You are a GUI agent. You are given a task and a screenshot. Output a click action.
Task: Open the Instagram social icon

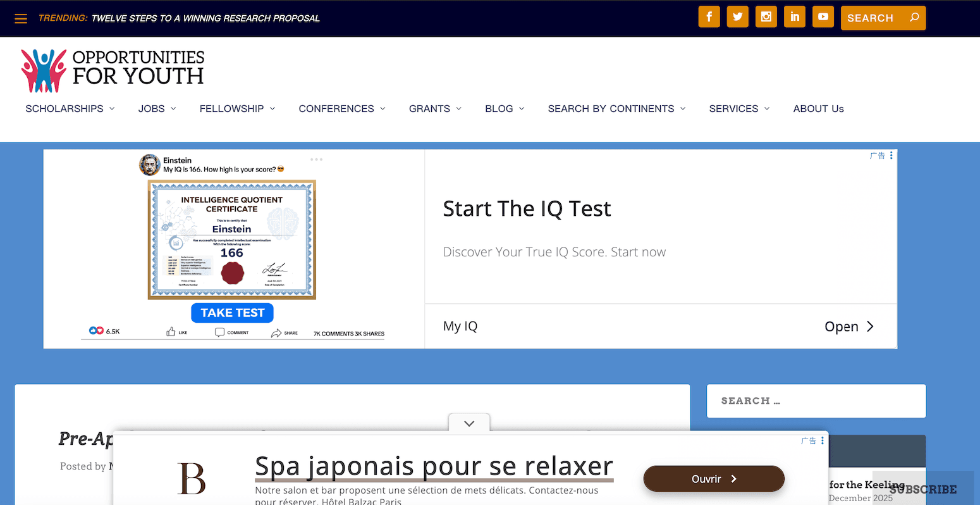[766, 17]
